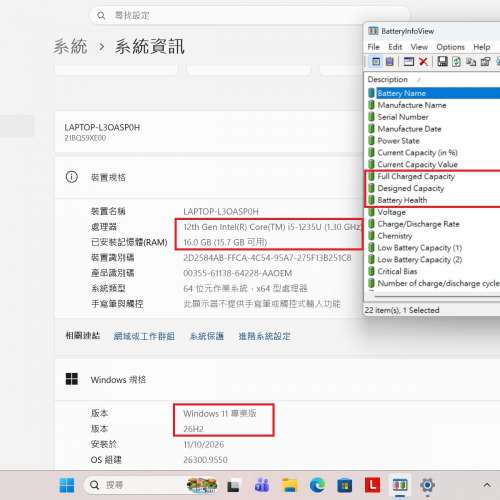The height and width of the screenshot is (500, 500).
Task: Click the magnifier icon in Settings search
Action: click(x=101, y=15)
